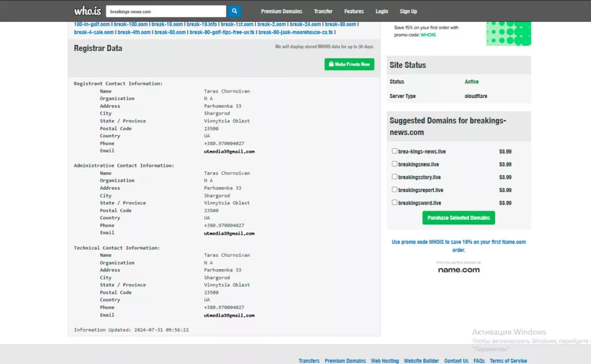Toggle the breakingsword.live checkbox
Image resolution: width=591 pixels, height=364 pixels.
(395, 202)
